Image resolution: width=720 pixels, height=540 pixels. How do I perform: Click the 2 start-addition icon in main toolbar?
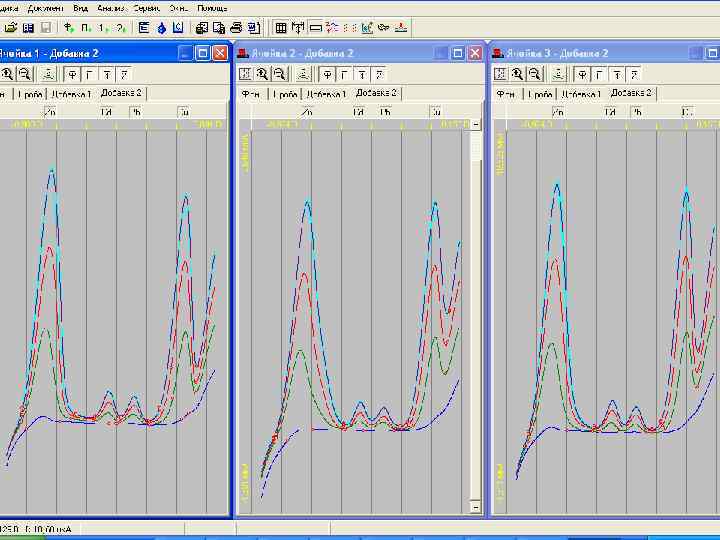(x=120, y=28)
